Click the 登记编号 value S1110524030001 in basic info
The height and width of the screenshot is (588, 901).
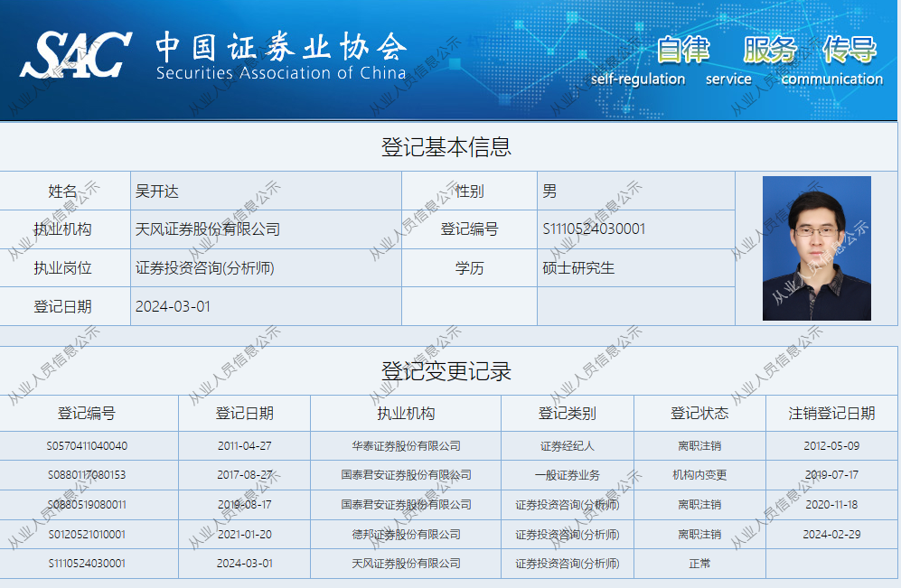tap(594, 229)
